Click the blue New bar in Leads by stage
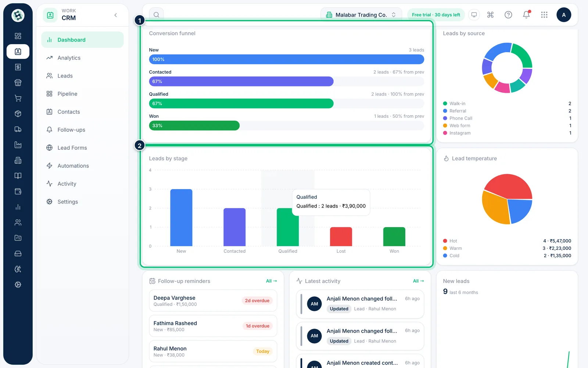The height and width of the screenshot is (368, 588). pos(181,217)
